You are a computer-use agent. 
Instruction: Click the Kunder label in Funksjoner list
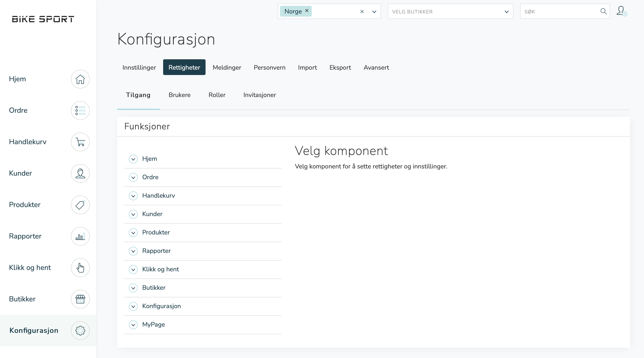click(152, 214)
